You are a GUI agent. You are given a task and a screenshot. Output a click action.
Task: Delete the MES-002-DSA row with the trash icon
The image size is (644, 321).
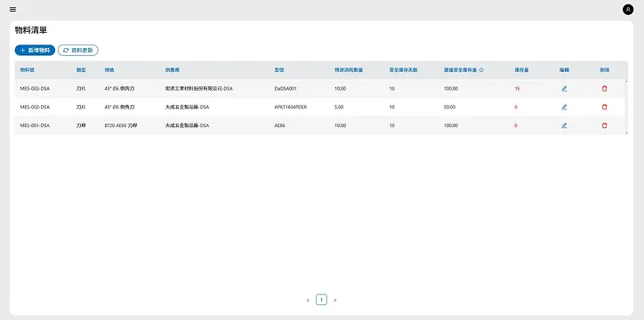[x=604, y=107]
